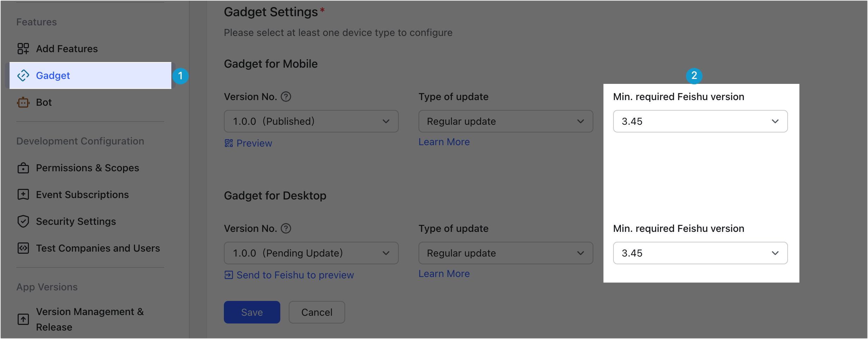Click the Event Subscriptions icon
This screenshot has width=868, height=339.
(23, 195)
